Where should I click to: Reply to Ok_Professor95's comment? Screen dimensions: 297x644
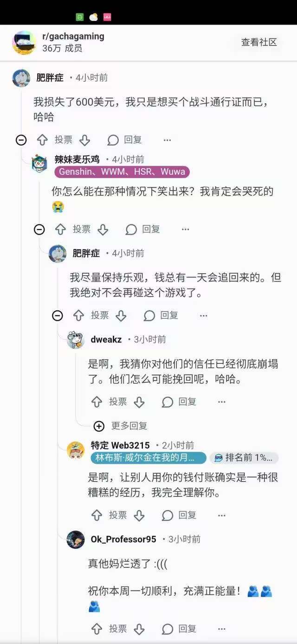click(x=179, y=629)
